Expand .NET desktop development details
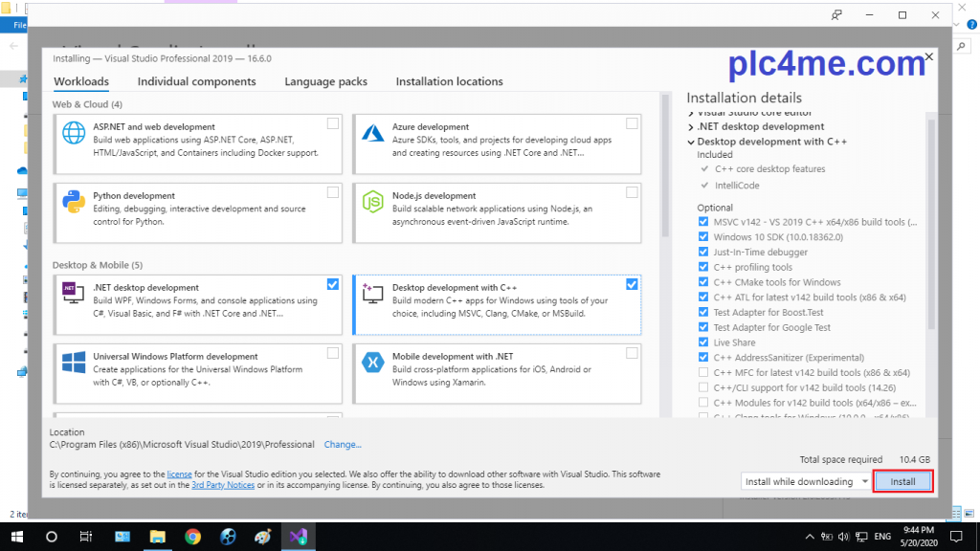This screenshot has height=551, width=980. [691, 126]
